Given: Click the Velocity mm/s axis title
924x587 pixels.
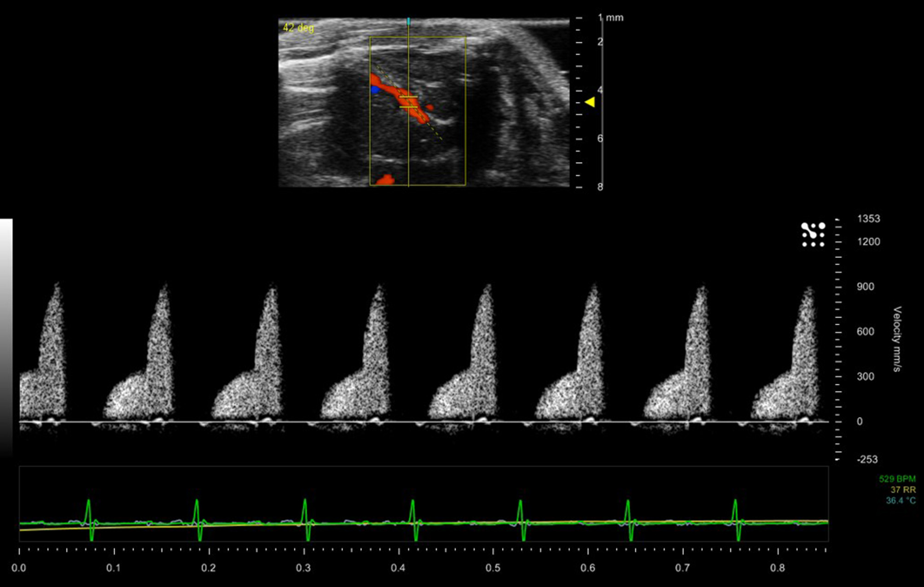Looking at the screenshot, I should click(897, 339).
